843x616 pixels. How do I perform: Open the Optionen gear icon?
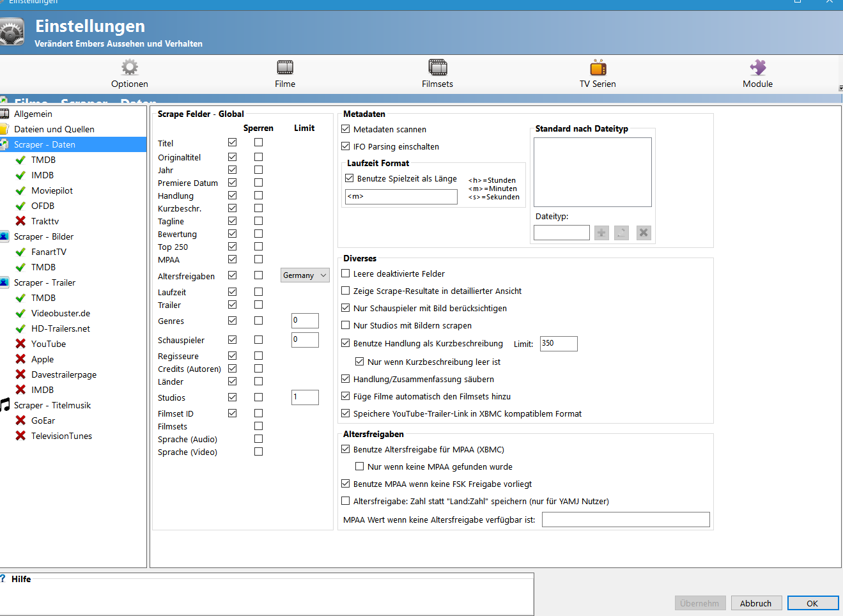[130, 67]
